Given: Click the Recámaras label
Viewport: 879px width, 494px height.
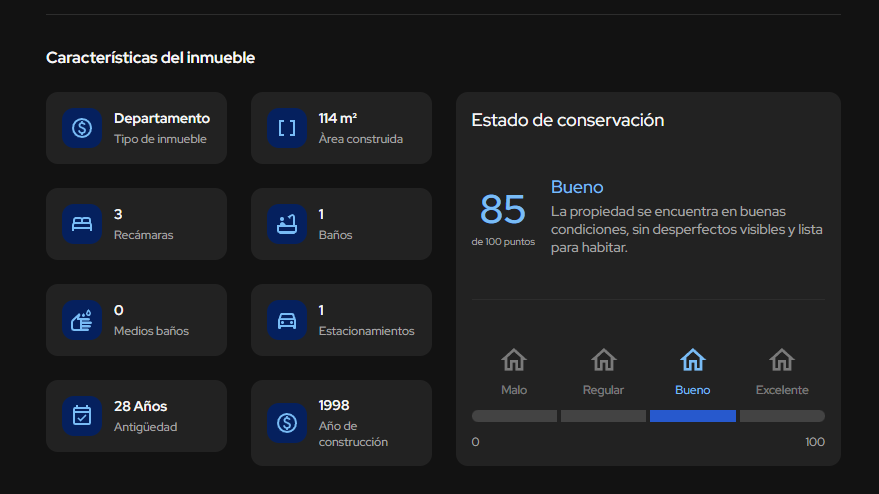Looking at the screenshot, I should click(144, 235).
